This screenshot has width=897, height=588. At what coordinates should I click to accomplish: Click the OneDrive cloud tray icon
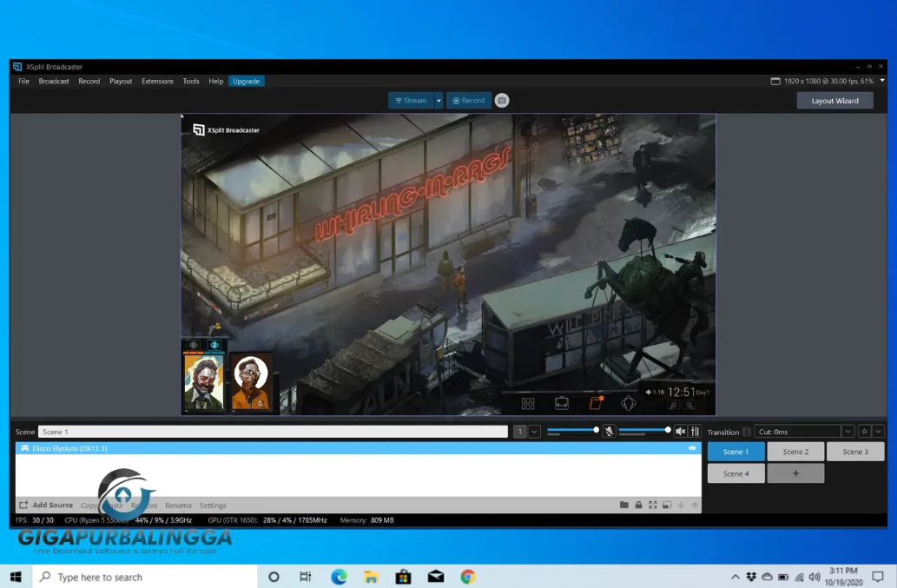click(x=767, y=577)
